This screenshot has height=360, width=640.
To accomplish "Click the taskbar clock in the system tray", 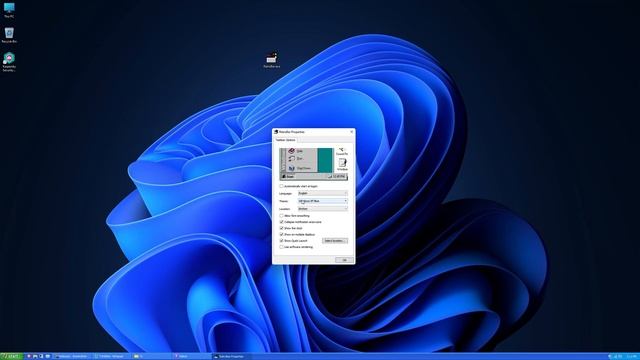I will coord(632,356).
